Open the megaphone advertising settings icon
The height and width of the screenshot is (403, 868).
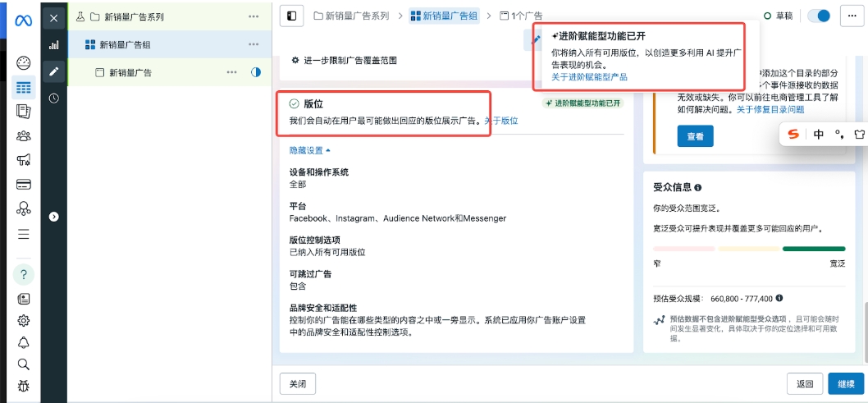click(x=23, y=160)
